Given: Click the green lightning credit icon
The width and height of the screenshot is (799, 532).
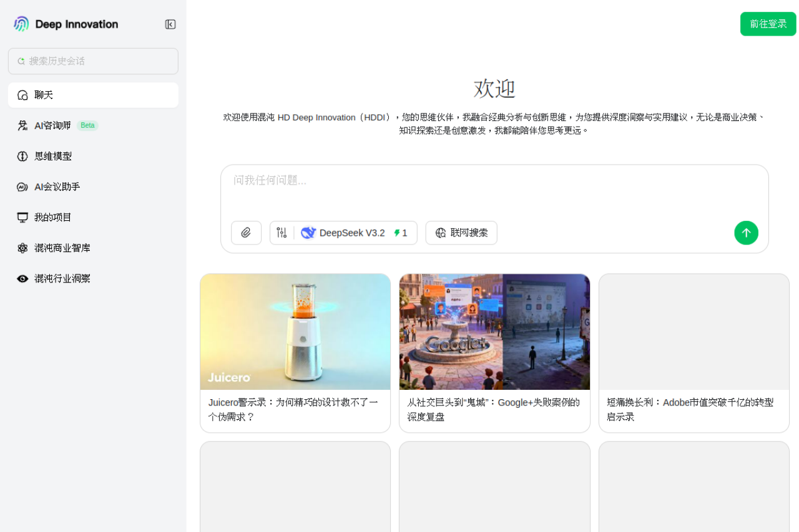Looking at the screenshot, I should coord(397,233).
